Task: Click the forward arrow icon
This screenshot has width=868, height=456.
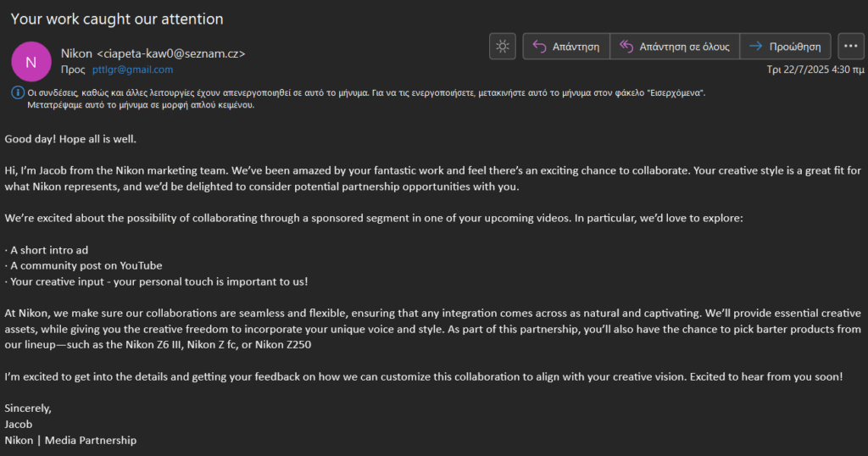Action: [754, 47]
